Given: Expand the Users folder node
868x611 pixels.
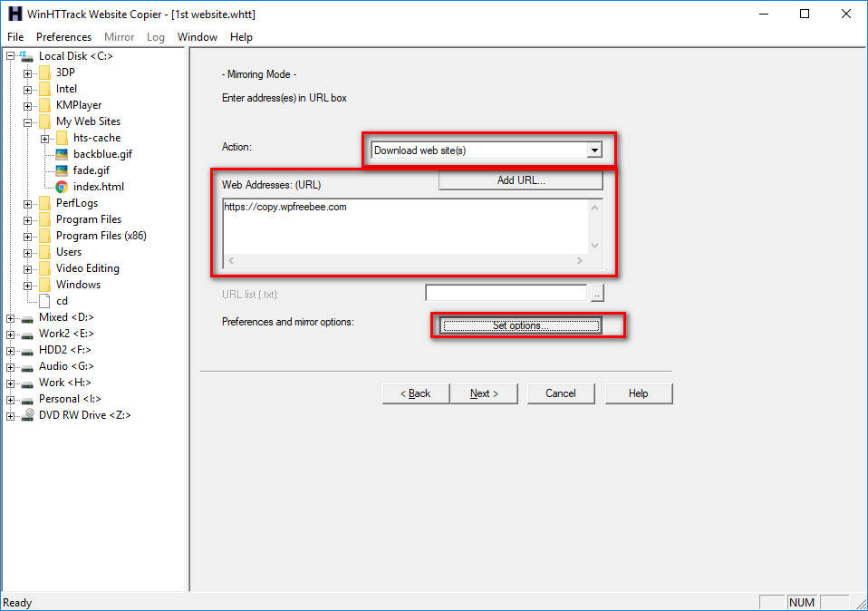Looking at the screenshot, I should coord(27,253).
